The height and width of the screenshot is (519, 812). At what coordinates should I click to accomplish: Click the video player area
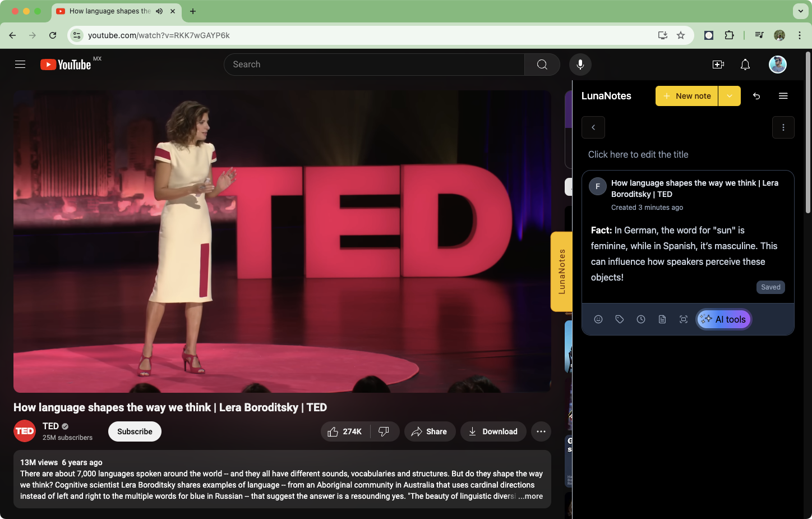tap(282, 241)
